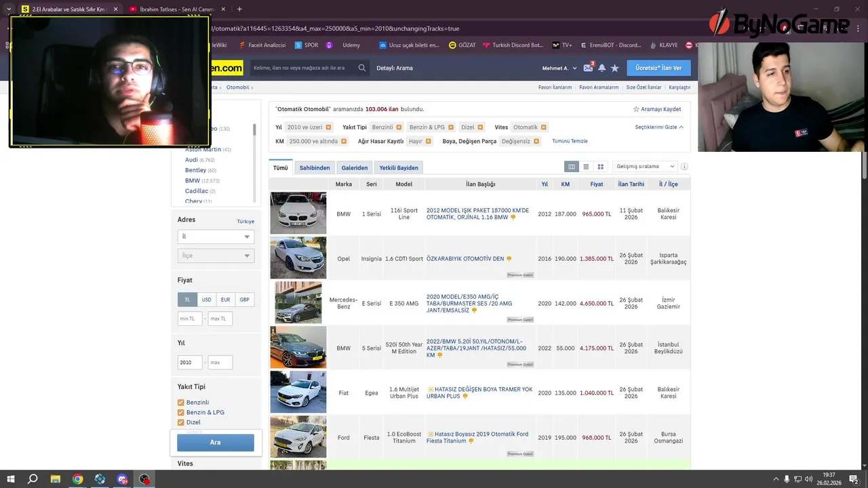Collapse filters with 'Seçtiklerimi Gizle'
This screenshot has height=488, width=868.
tap(659, 127)
